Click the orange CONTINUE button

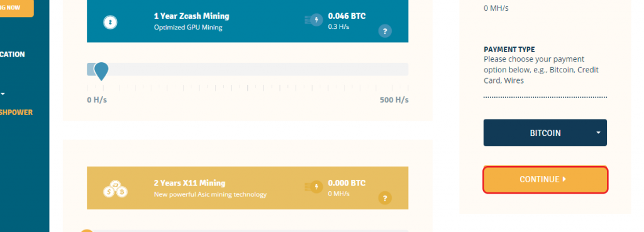pyautogui.click(x=545, y=179)
